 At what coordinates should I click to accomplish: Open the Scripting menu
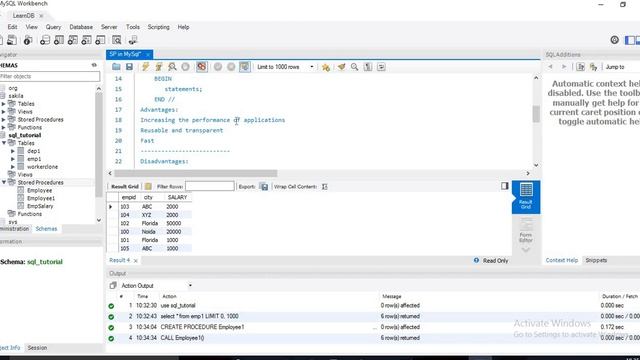pyautogui.click(x=158, y=27)
